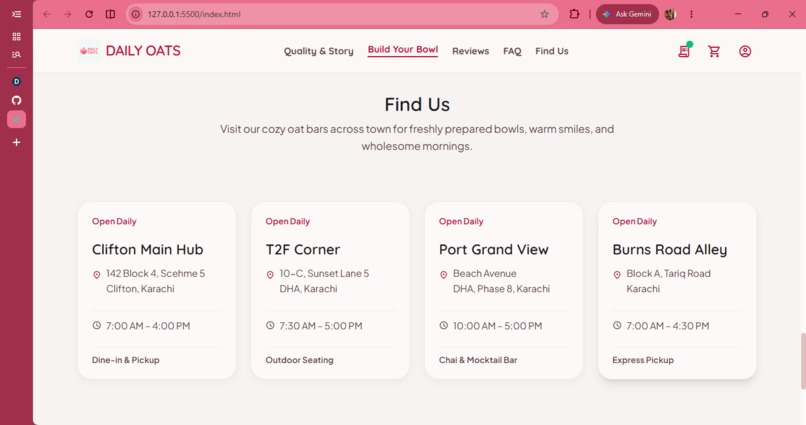Click 'Beach Avenue' address text
Viewport: 806px width, 425px height.
click(484, 273)
